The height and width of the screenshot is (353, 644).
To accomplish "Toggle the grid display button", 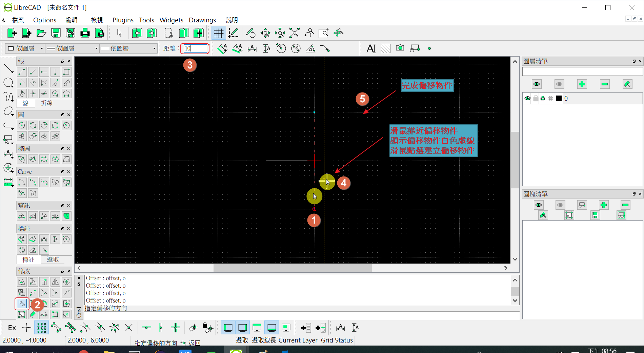I will click(x=219, y=33).
